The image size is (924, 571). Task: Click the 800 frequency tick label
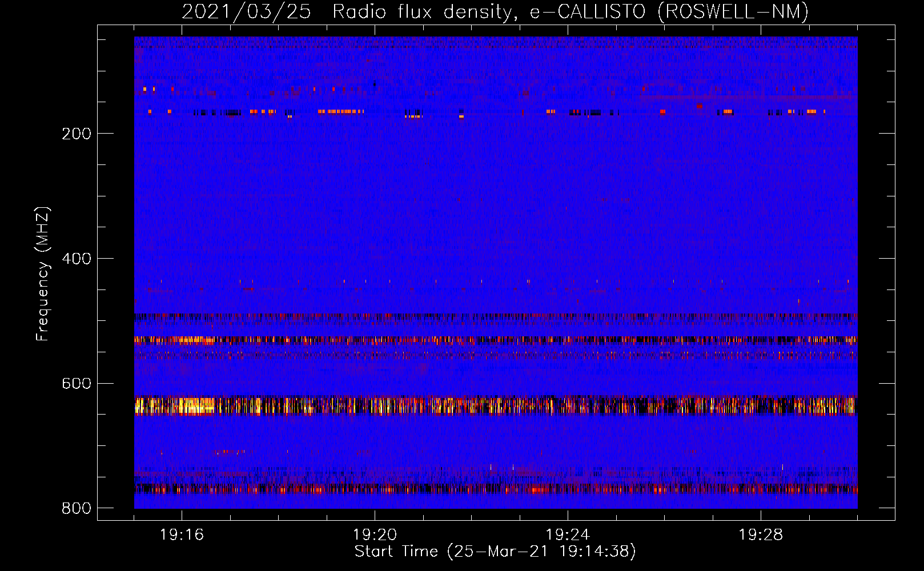(77, 508)
